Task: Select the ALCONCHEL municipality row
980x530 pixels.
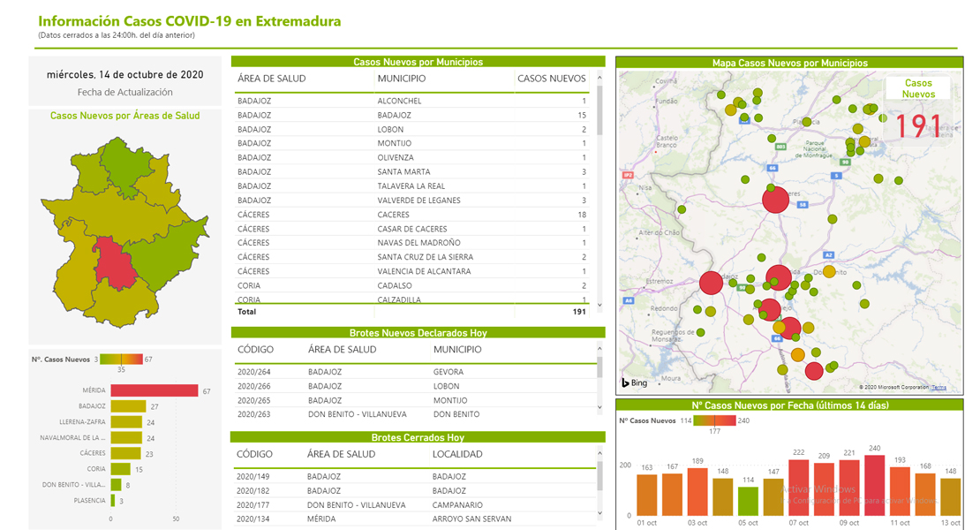Action: tap(412, 101)
